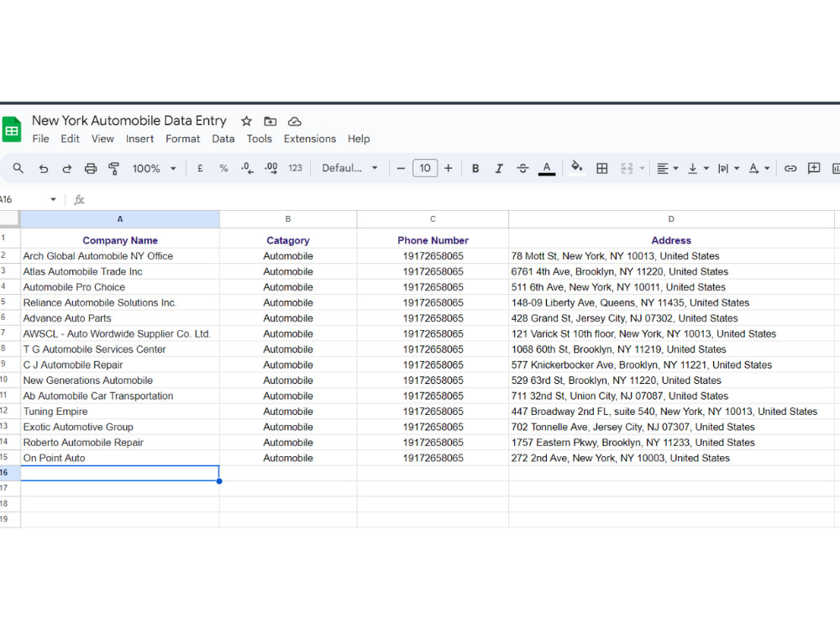Star the spreadsheet as favorite
This screenshot has width=840, height=630.
pos(246,121)
